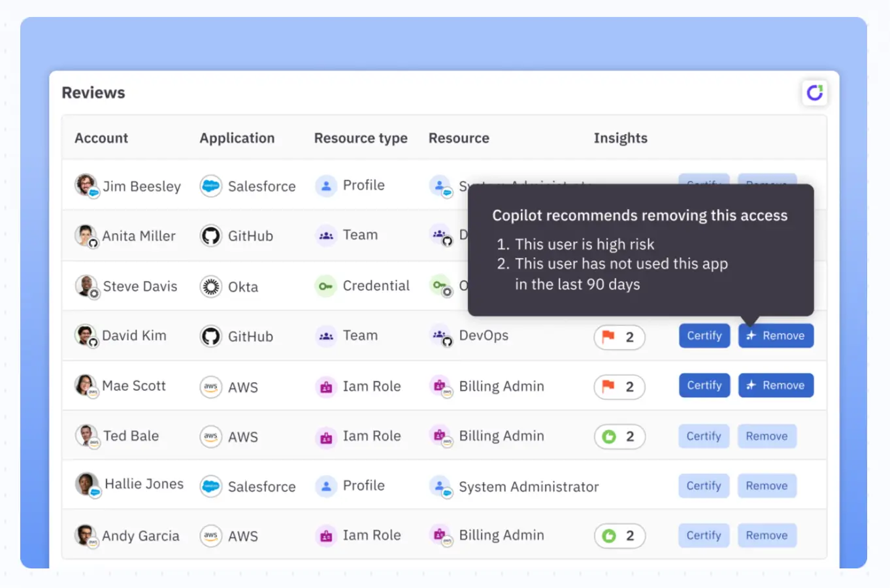Click the GitHub icon in Anita Miller's row
The height and width of the screenshot is (588, 890).
click(x=210, y=236)
